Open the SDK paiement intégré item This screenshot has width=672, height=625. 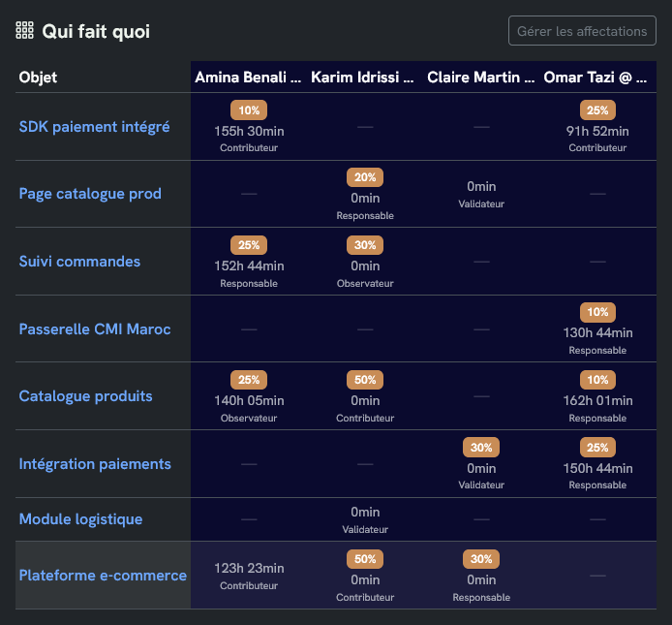click(94, 126)
